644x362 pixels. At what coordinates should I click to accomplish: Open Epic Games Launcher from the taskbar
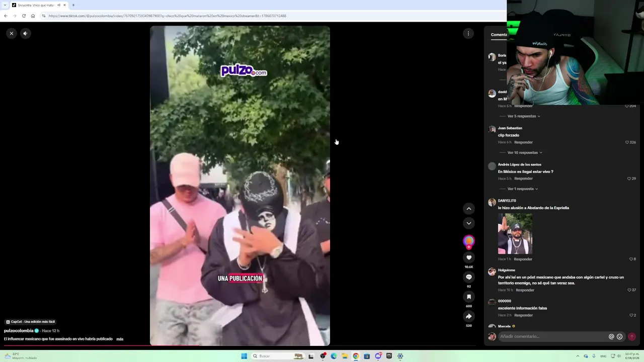pos(389,356)
